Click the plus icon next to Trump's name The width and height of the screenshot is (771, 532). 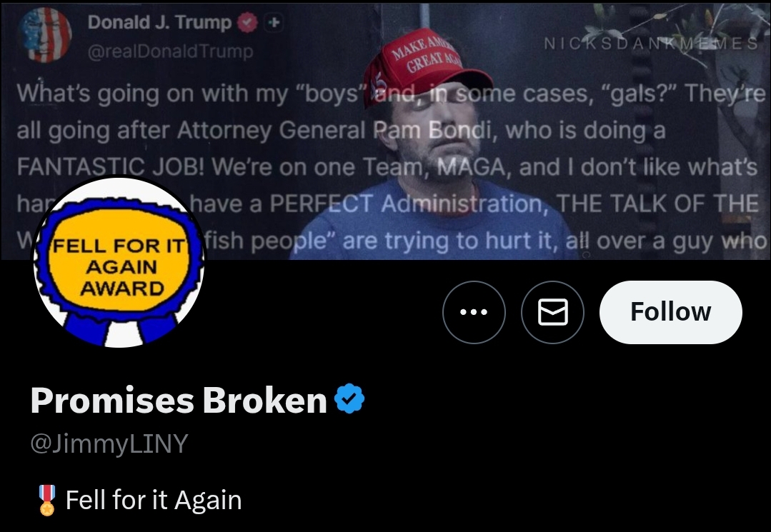[x=274, y=22]
